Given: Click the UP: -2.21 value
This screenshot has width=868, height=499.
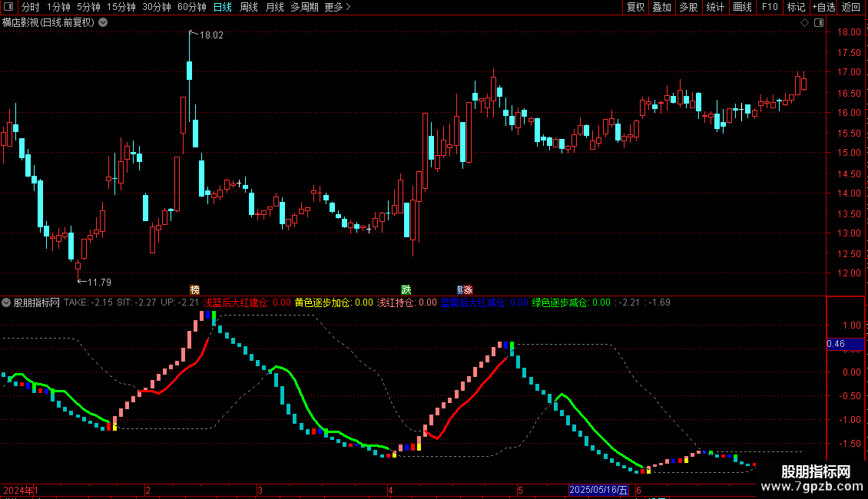Looking at the screenshot, I should coord(179,302).
